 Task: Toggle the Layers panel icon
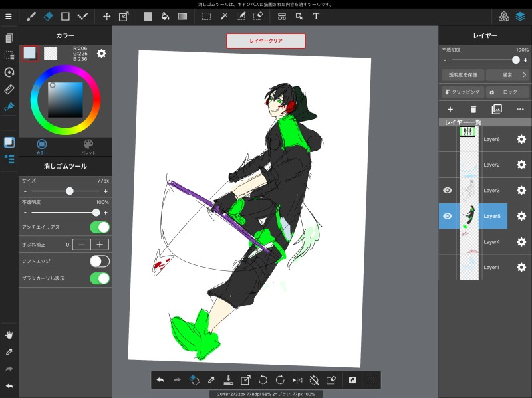[x=520, y=16]
